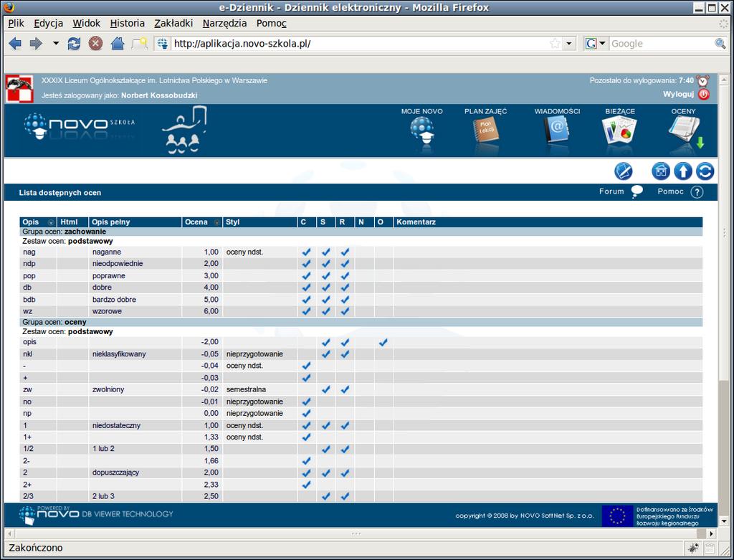Click the magnifier icon in the search box
The image size is (734, 560).
(x=720, y=44)
